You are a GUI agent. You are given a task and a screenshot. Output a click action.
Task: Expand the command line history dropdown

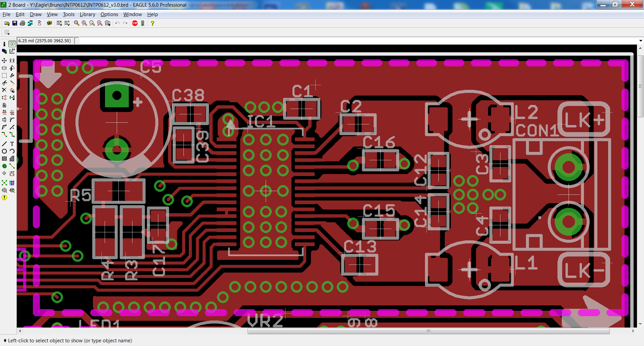(641, 41)
